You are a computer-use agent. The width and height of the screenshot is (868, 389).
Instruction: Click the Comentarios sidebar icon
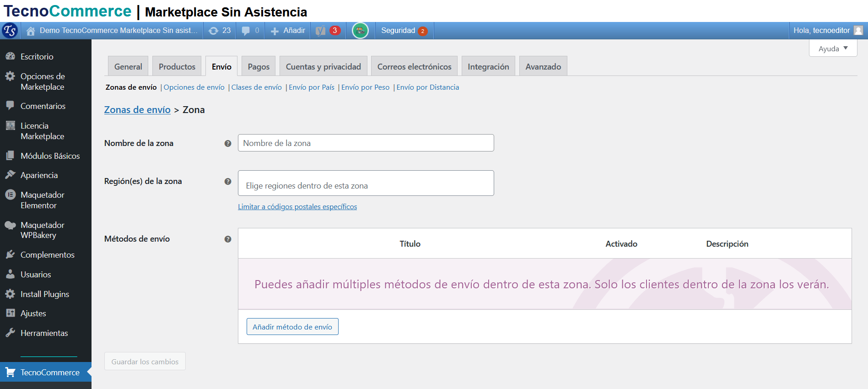click(x=10, y=106)
